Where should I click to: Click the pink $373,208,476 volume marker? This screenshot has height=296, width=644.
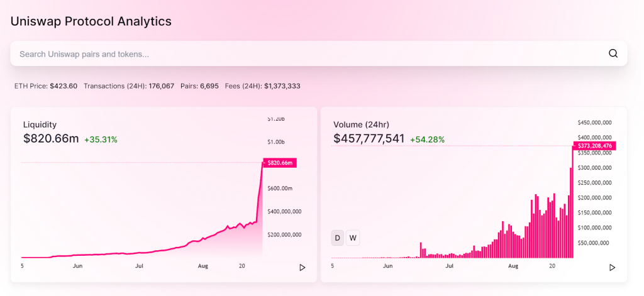pos(595,146)
